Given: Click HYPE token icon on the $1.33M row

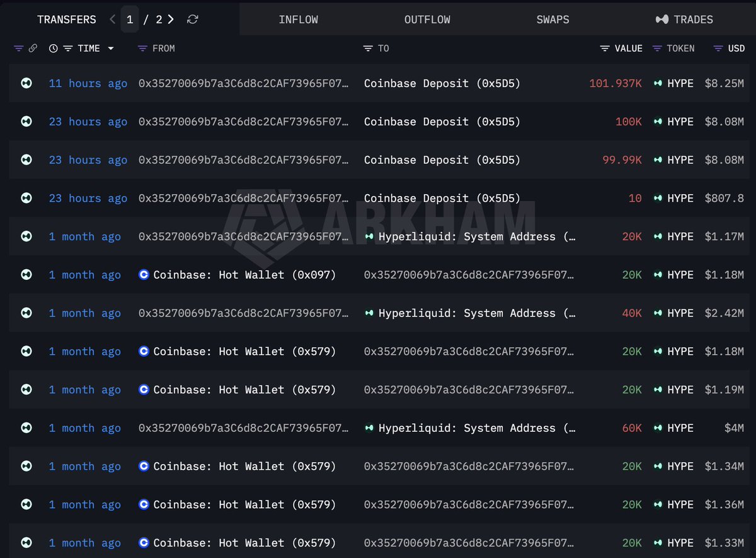Looking at the screenshot, I should pos(658,543).
